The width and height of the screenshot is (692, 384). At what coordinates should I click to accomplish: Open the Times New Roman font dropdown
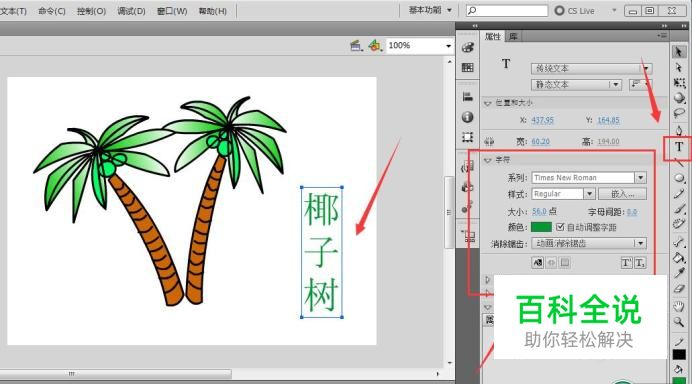pyautogui.click(x=589, y=177)
